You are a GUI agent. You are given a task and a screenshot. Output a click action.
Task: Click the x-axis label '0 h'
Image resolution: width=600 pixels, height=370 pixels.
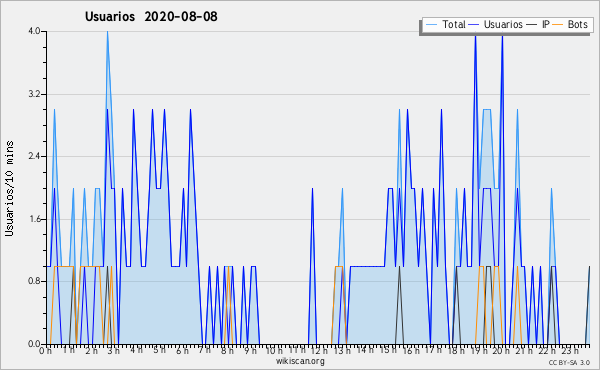point(45,351)
